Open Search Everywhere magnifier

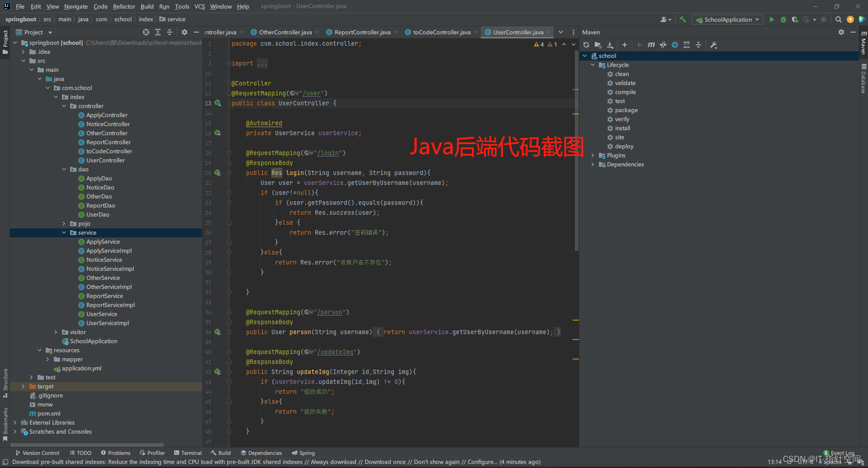pyautogui.click(x=839, y=19)
